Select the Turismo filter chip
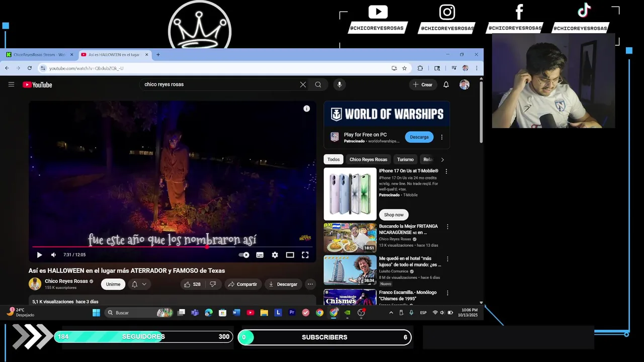Image resolution: width=644 pixels, height=362 pixels. click(x=405, y=159)
